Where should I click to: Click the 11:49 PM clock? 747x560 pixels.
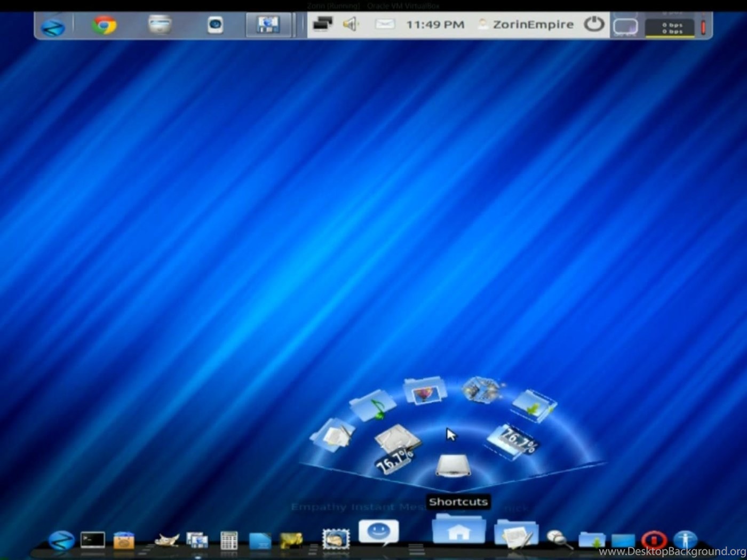pyautogui.click(x=435, y=25)
